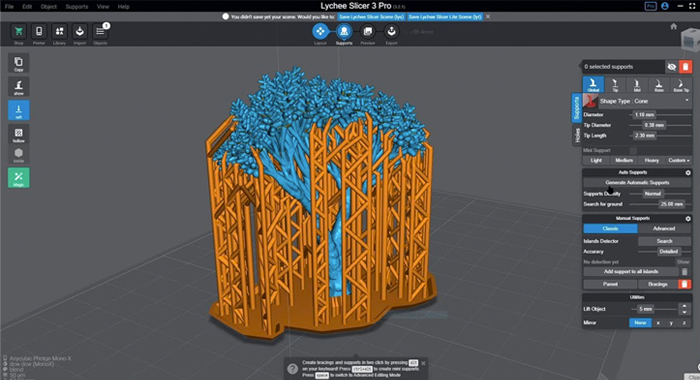Toggle the Raft tool in left sidebar
The height and width of the screenshot is (380, 700).
pos(19,110)
